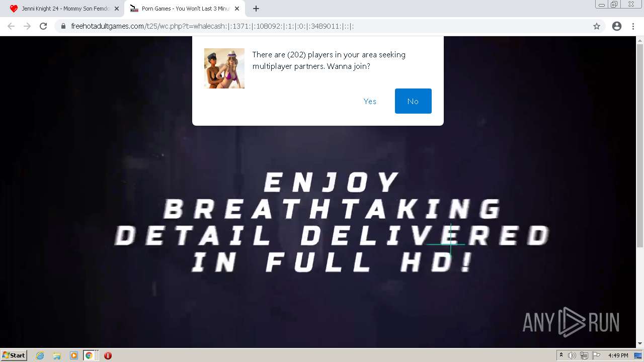
Task: Click the Yes button in the popup
Action: click(370, 101)
